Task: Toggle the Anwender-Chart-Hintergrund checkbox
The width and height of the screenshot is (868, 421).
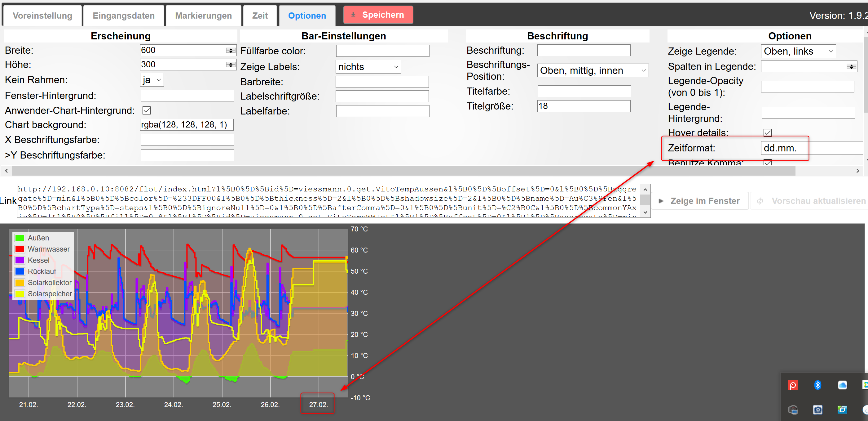Action: click(x=147, y=110)
